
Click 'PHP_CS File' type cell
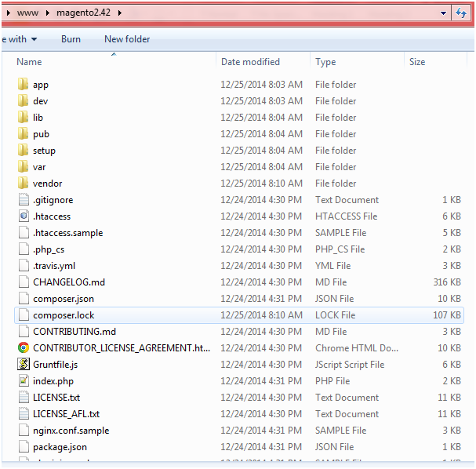tap(340, 249)
